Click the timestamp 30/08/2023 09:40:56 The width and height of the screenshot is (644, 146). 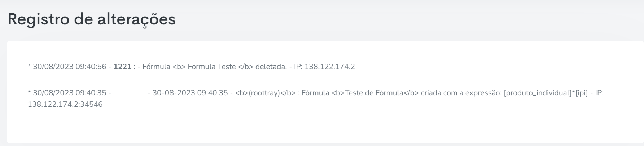70,67
